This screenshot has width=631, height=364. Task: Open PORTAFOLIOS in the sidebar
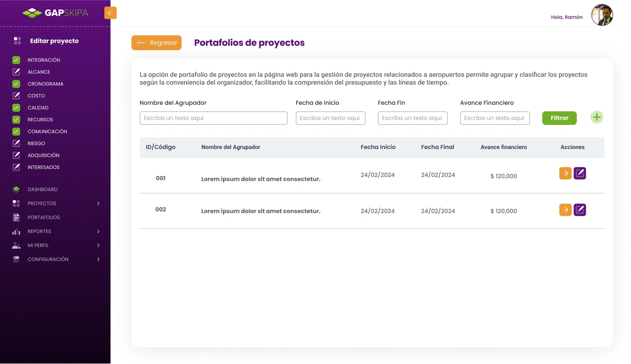click(44, 217)
